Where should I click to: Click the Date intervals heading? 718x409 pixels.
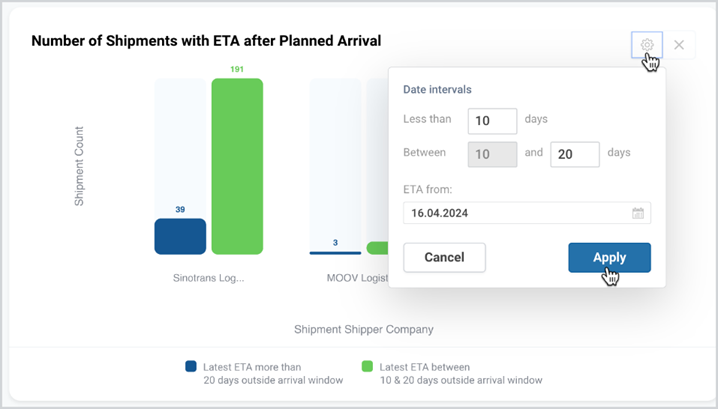coord(437,89)
